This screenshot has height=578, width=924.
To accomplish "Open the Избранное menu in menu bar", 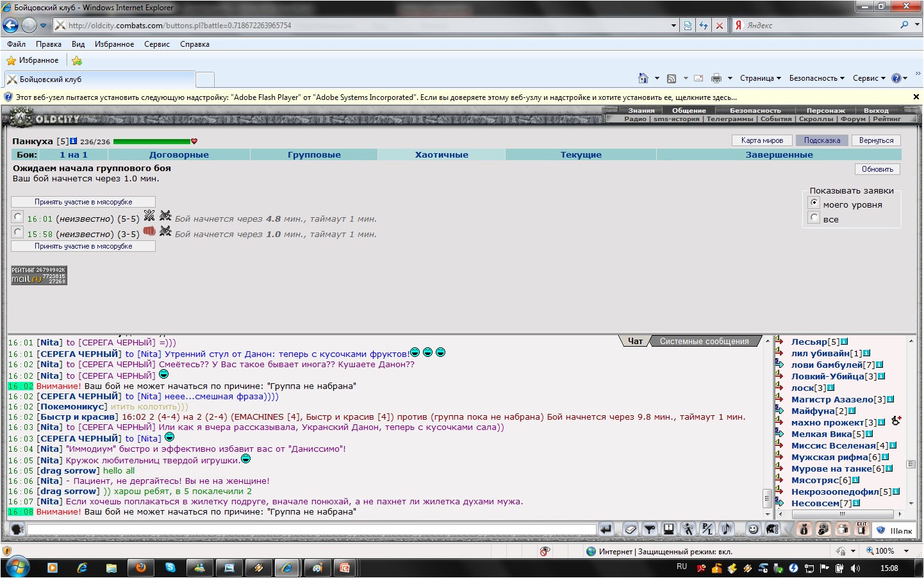I will pyautogui.click(x=114, y=44).
